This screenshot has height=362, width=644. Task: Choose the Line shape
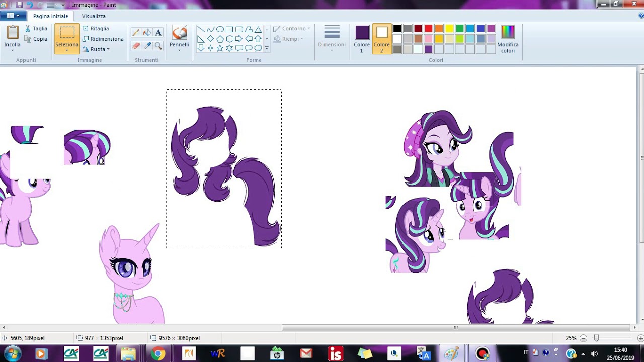201,29
